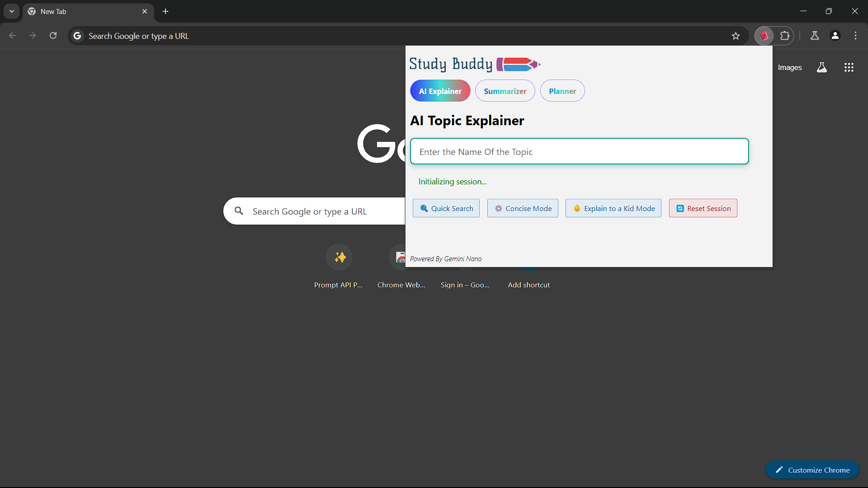The width and height of the screenshot is (868, 488).
Task: Click the Reset Session button
Action: click(x=703, y=208)
